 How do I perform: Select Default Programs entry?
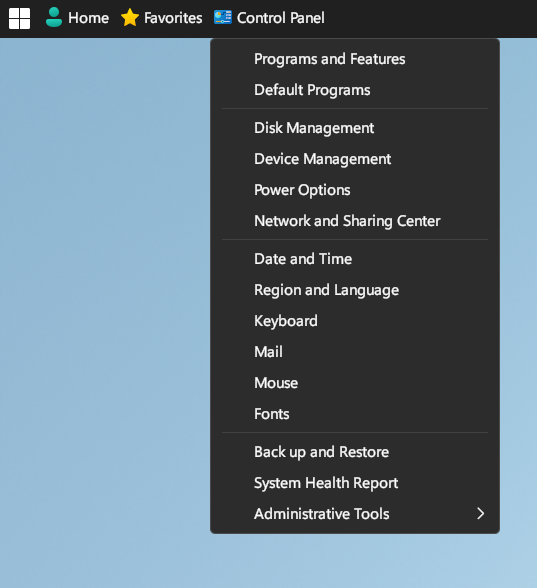coord(355,90)
